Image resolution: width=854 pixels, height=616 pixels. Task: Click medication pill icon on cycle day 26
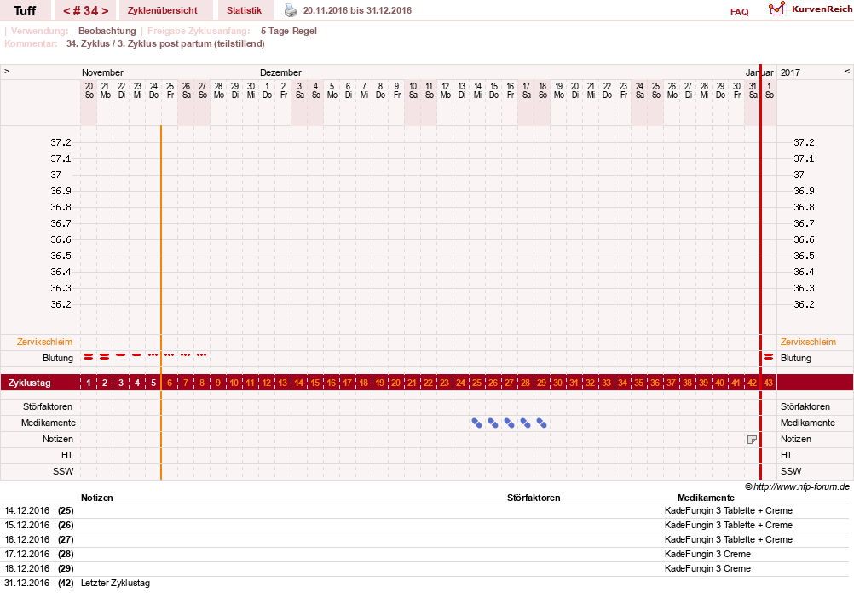(x=493, y=423)
